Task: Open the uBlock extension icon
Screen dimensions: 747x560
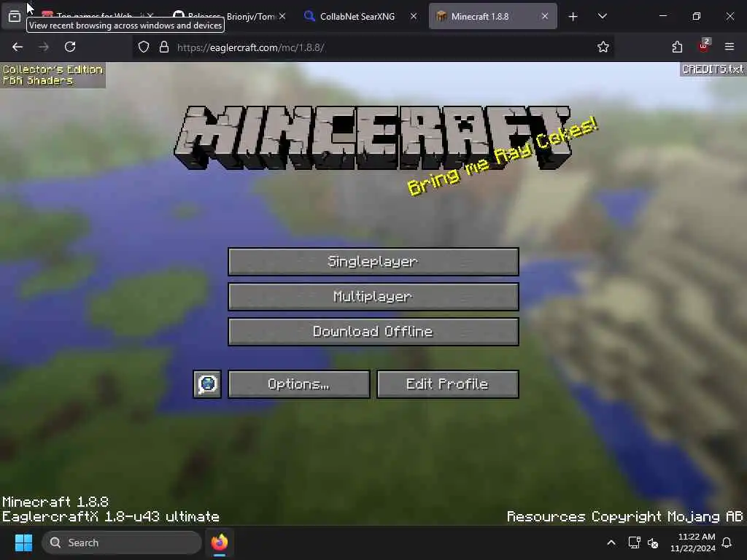Action: point(703,46)
